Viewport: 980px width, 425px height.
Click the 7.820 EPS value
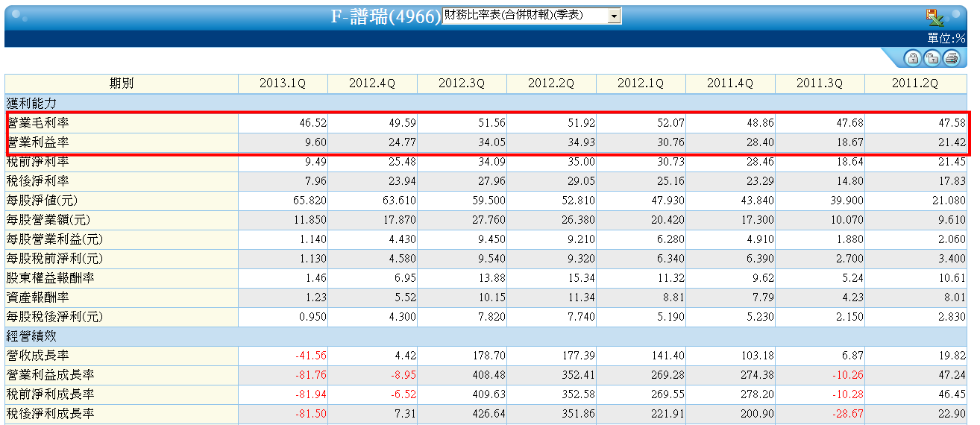492,316
